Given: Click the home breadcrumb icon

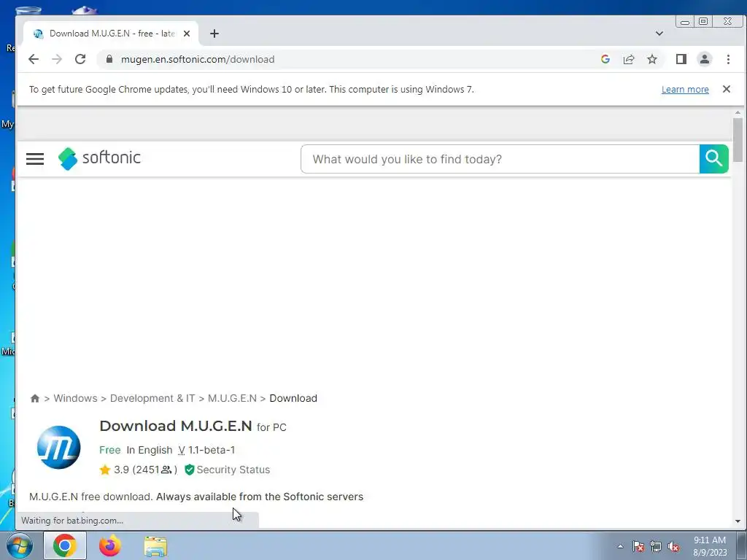Looking at the screenshot, I should (x=35, y=399).
